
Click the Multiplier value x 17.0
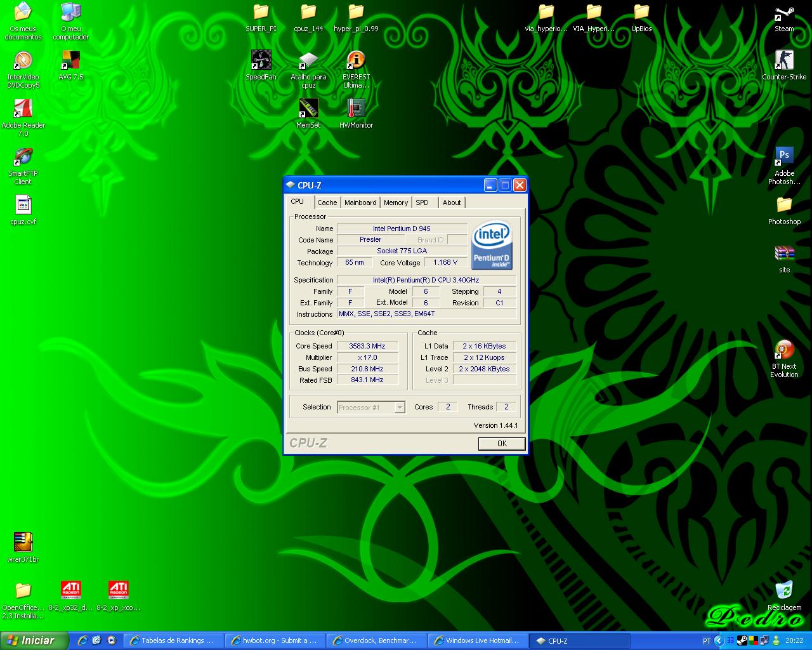(x=367, y=357)
